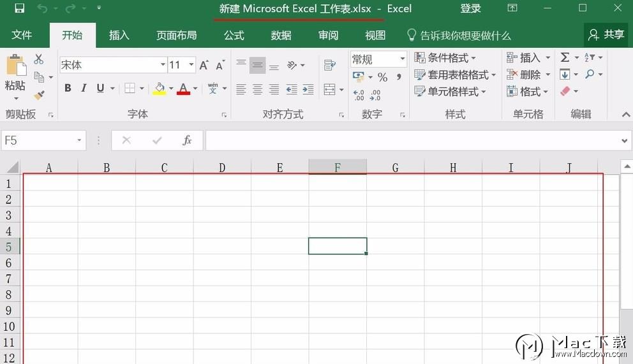Switch to 数据 tab

tap(281, 36)
